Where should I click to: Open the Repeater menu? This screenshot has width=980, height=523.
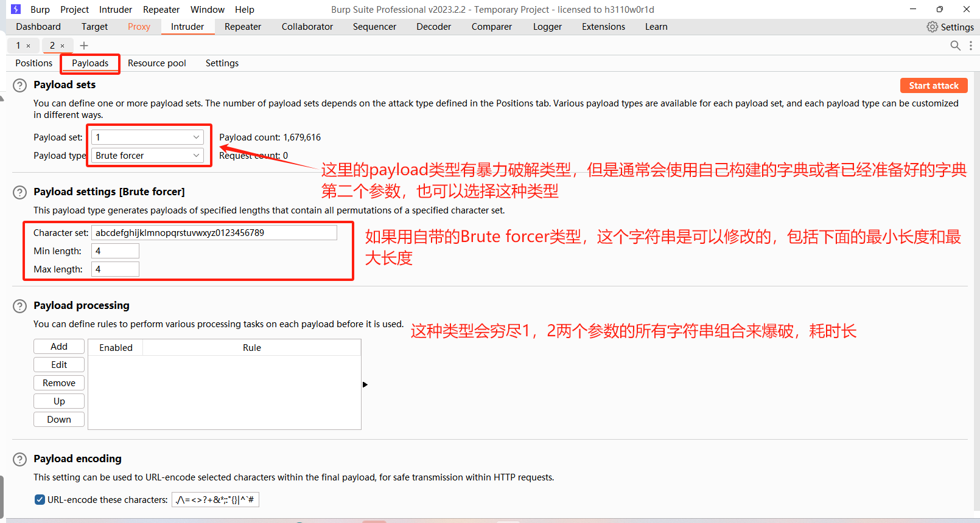pyautogui.click(x=161, y=10)
